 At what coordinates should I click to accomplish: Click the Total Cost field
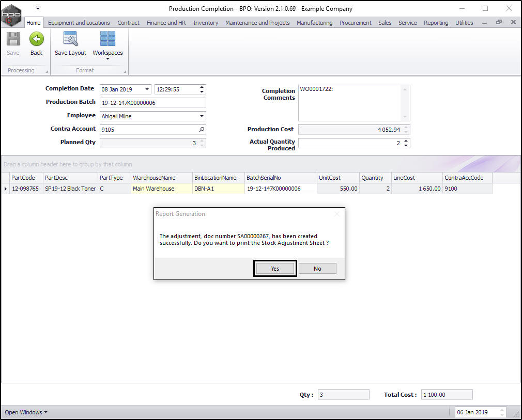tap(447, 395)
